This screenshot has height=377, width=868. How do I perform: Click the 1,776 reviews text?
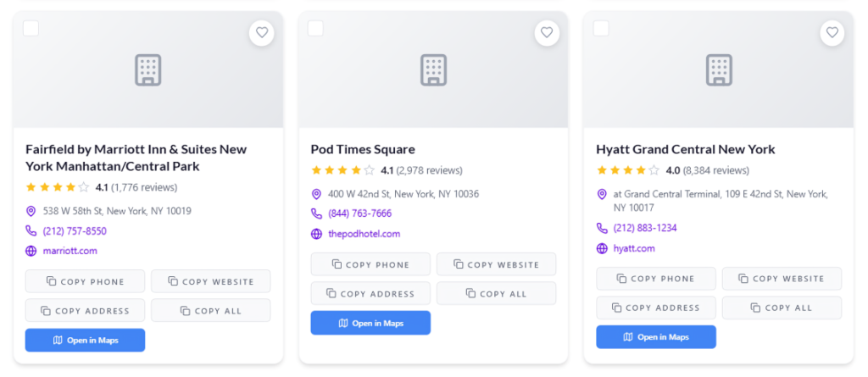tap(144, 187)
